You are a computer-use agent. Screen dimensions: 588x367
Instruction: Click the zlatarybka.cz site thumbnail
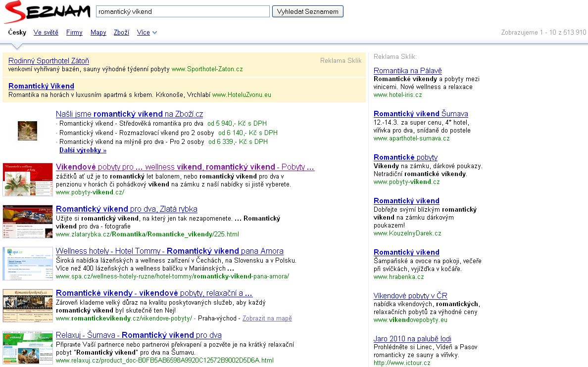[x=28, y=222]
